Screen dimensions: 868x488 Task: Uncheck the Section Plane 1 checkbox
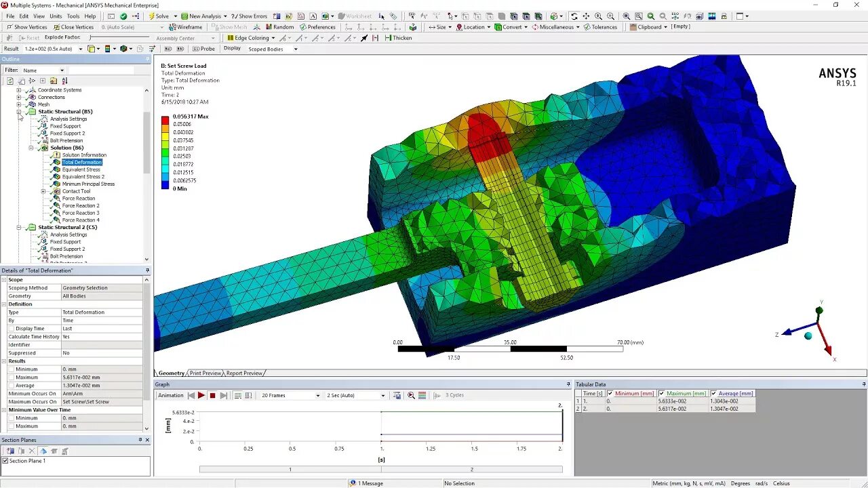coord(5,461)
